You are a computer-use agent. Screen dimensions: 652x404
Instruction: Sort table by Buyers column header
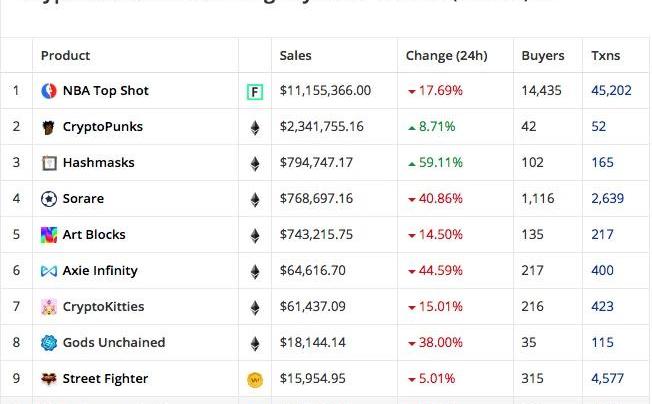543,56
